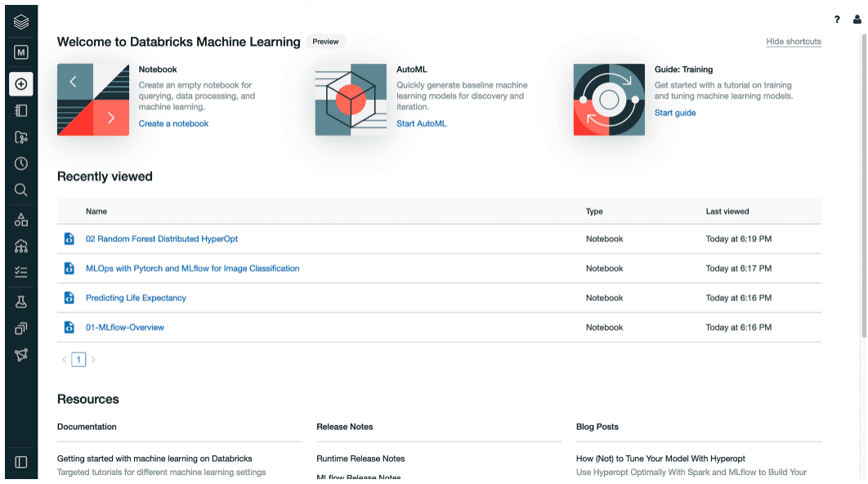The image size is (868, 484).
Task: Click the Release Notes section heading
Action: pos(344,427)
